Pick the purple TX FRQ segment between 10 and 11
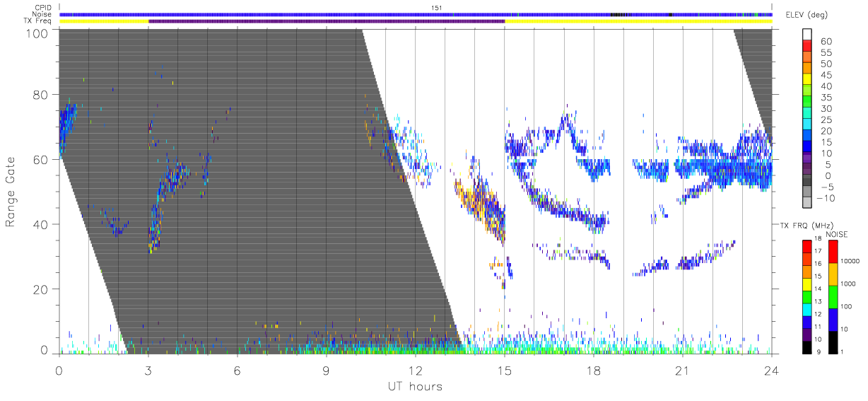The height and width of the screenshot is (401, 868). point(807,334)
